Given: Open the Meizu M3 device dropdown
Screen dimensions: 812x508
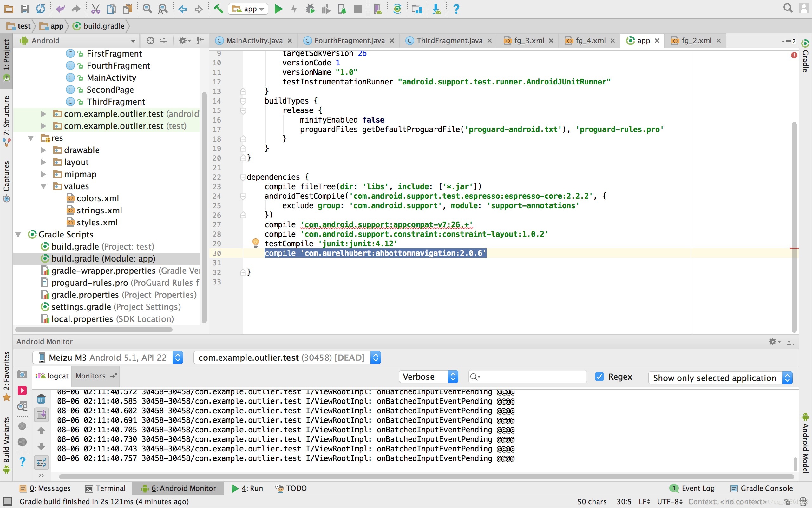Looking at the screenshot, I should click(x=108, y=358).
